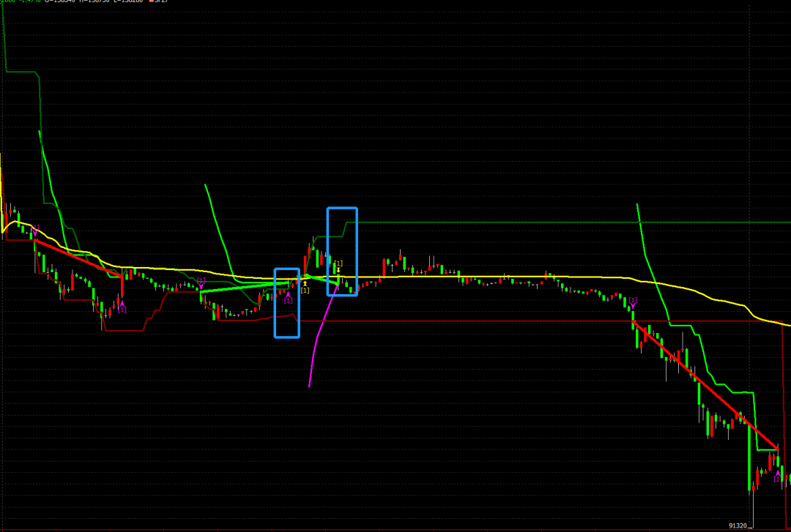
Task: Click magenta [1] marker above the 91320 low
Action: (x=777, y=476)
